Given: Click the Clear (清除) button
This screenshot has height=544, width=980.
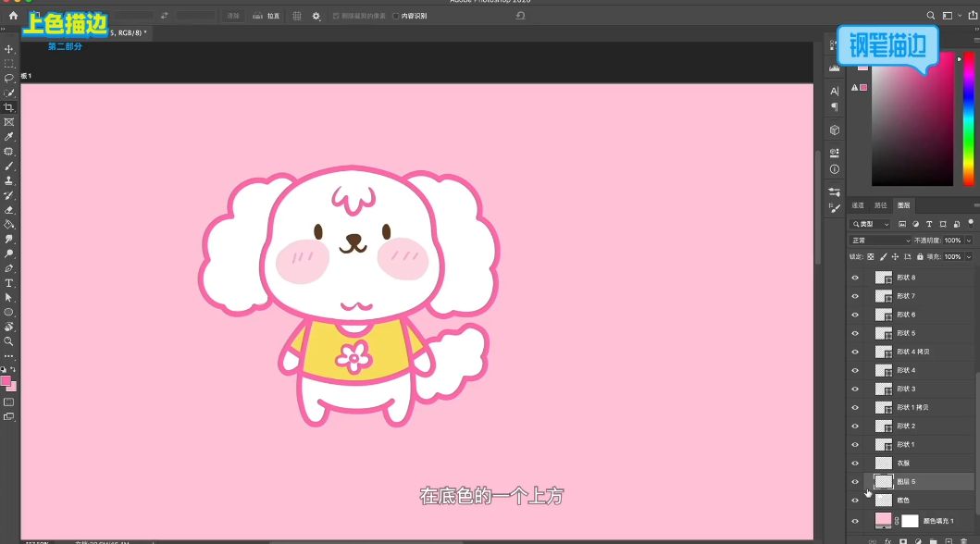Looking at the screenshot, I should tap(233, 16).
